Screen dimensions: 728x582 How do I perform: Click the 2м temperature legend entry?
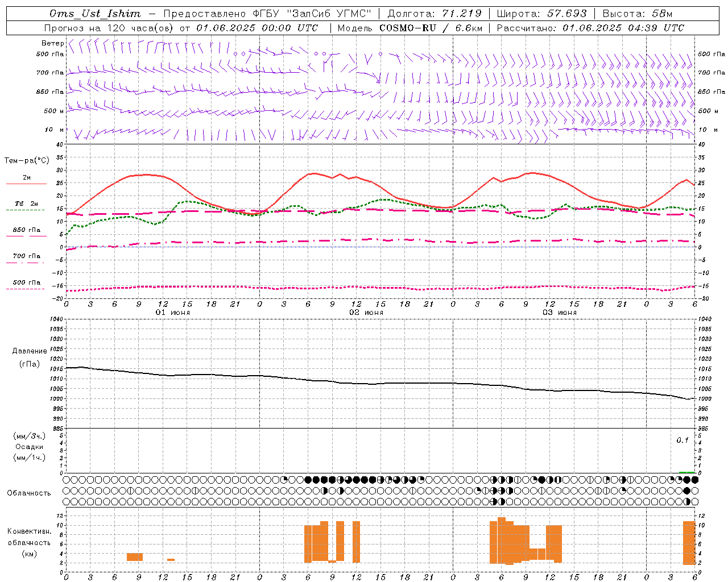[x=27, y=178]
